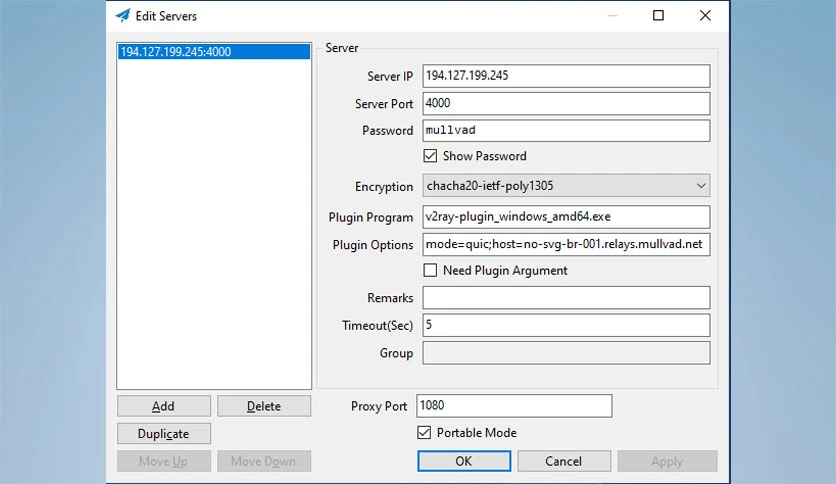Click the Proxy Port field
The height and width of the screenshot is (484, 836).
(514, 406)
